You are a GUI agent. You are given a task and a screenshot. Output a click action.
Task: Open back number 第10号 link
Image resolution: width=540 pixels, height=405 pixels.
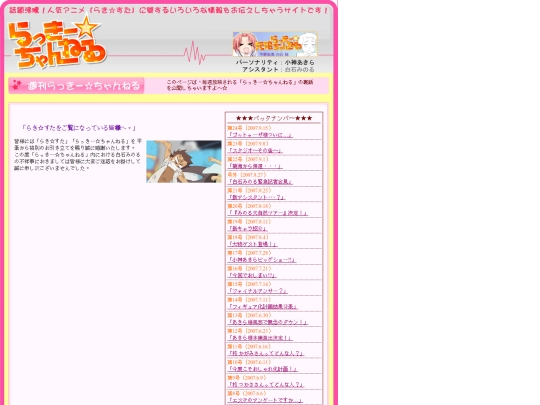pos(263,369)
